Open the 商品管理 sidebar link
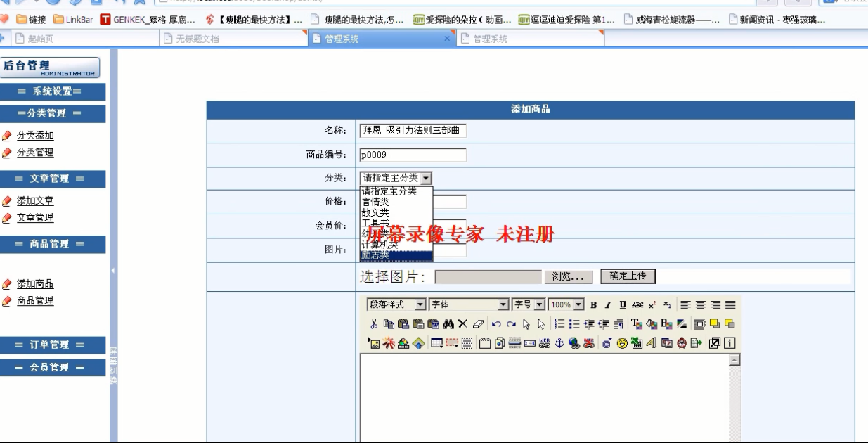 coord(35,301)
